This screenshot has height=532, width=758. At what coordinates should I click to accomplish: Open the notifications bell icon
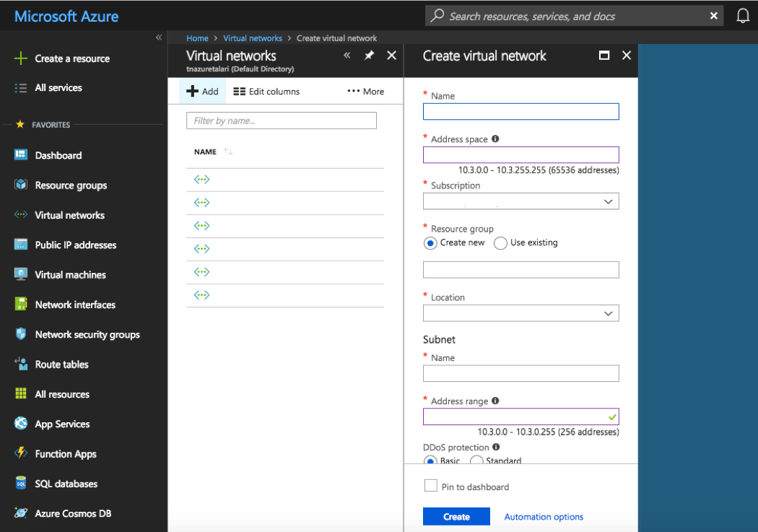(x=743, y=16)
